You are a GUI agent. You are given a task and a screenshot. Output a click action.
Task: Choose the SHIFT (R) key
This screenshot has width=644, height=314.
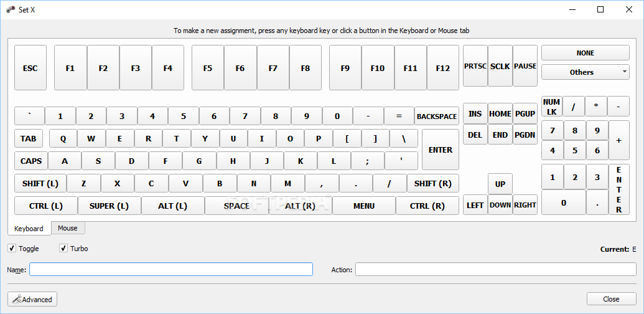point(433,183)
